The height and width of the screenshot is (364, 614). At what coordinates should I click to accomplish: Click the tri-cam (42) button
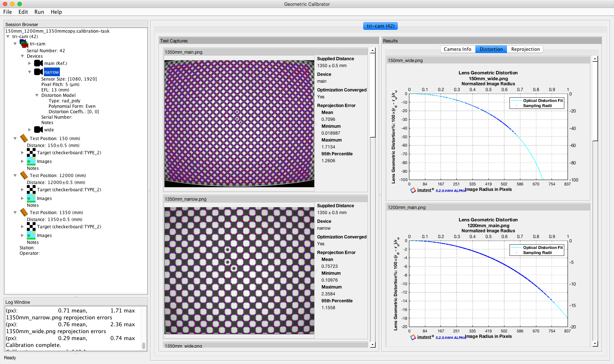pos(380,26)
